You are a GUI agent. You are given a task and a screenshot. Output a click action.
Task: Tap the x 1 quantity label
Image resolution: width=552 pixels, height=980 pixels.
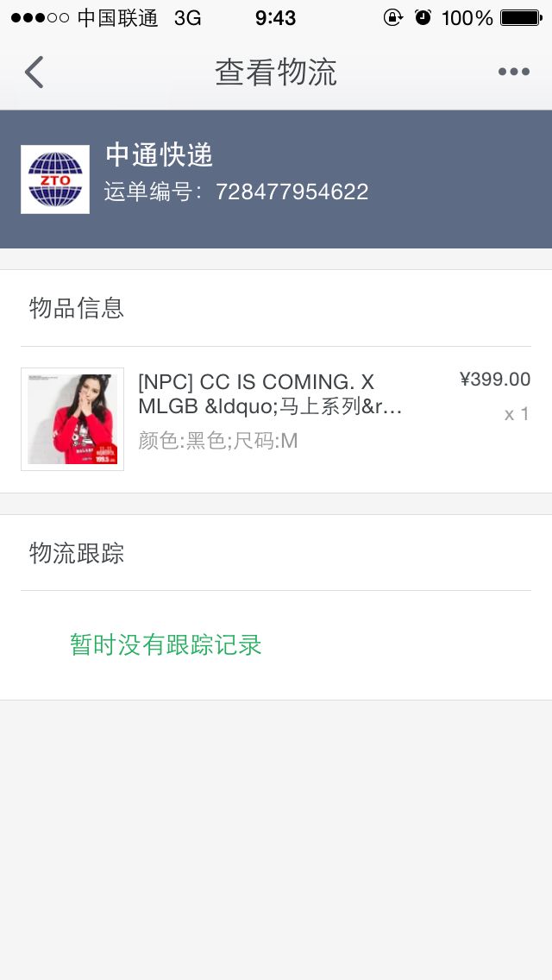[x=517, y=414]
